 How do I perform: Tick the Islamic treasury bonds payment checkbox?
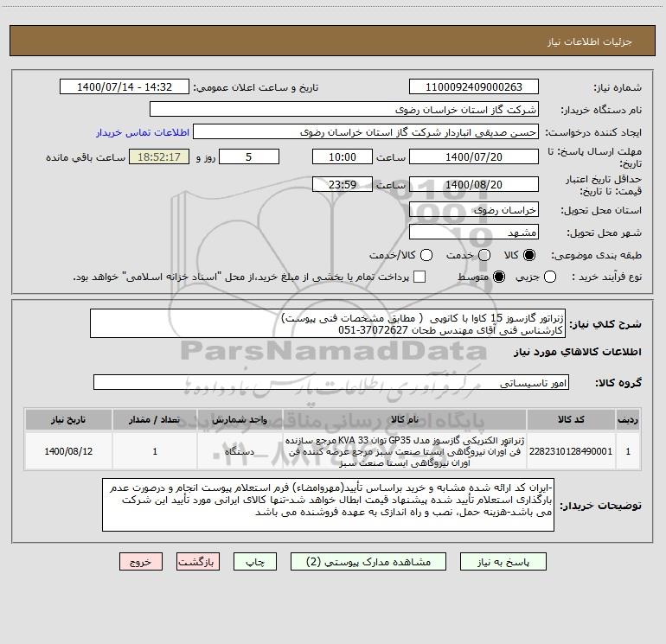click(419, 277)
